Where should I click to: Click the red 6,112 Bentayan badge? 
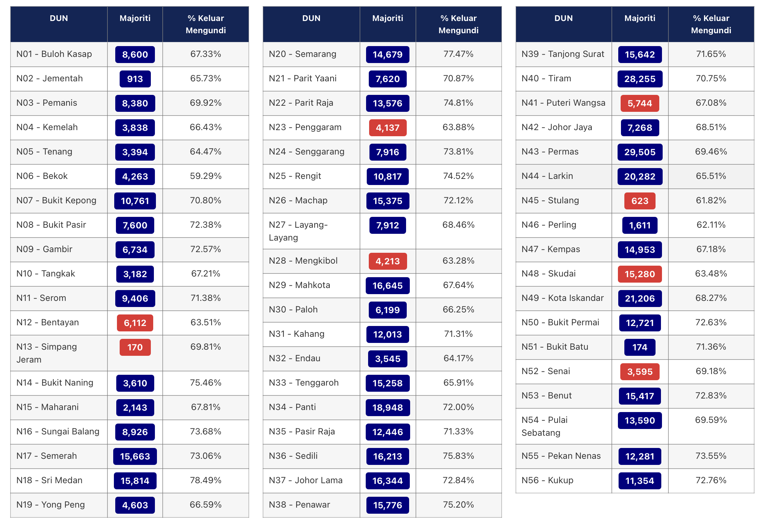click(135, 323)
